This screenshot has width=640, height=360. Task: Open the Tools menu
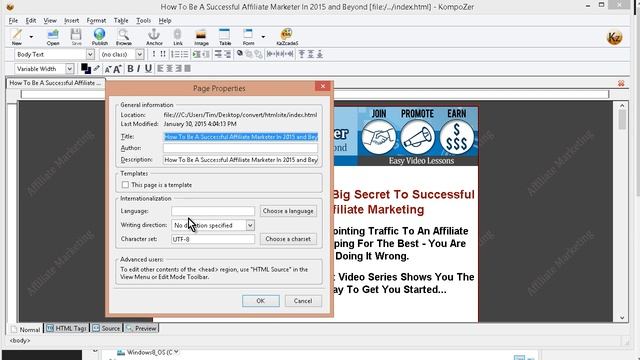point(143,20)
